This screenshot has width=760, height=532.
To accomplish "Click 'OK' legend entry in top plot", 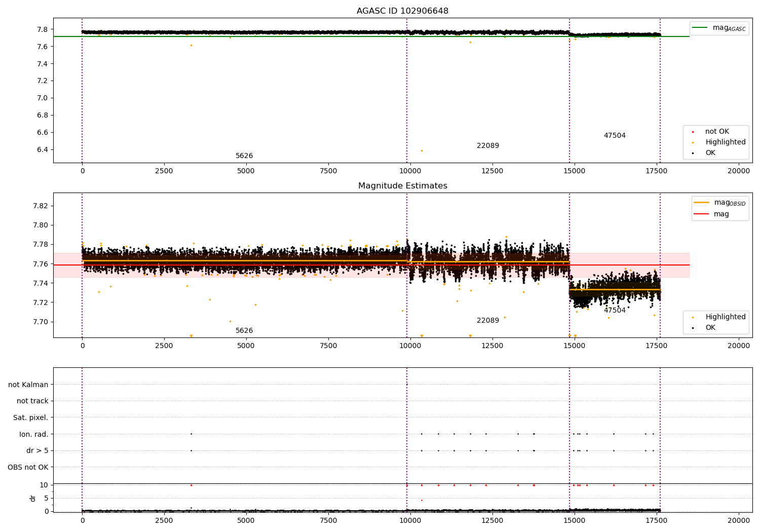I will 710,153.
